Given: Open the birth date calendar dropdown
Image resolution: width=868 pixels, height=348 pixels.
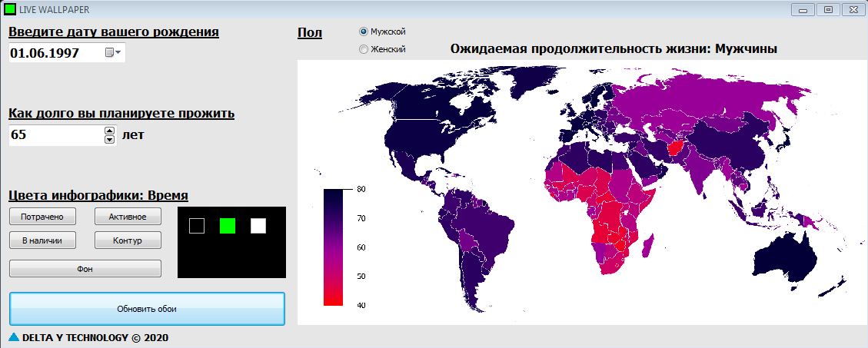Looking at the screenshot, I should (x=112, y=52).
